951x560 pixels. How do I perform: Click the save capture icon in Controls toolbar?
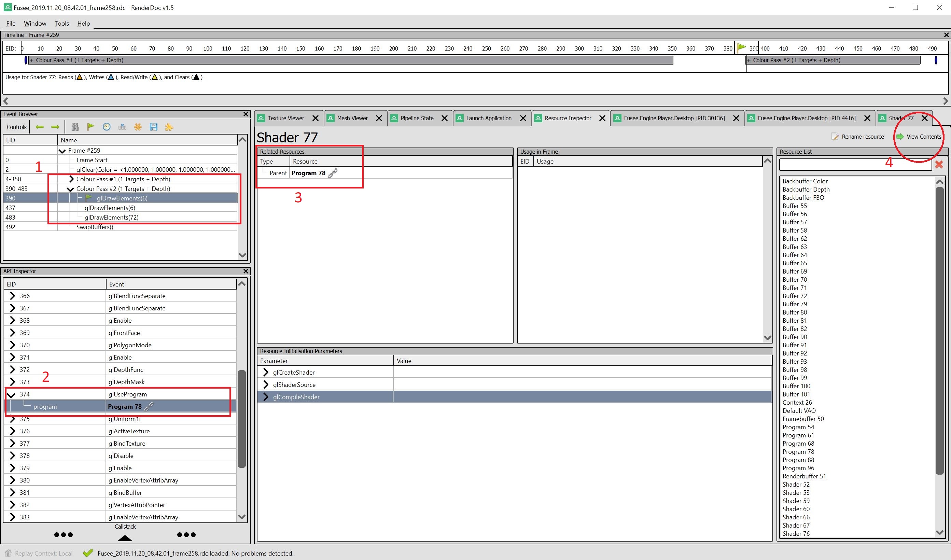pos(153,127)
